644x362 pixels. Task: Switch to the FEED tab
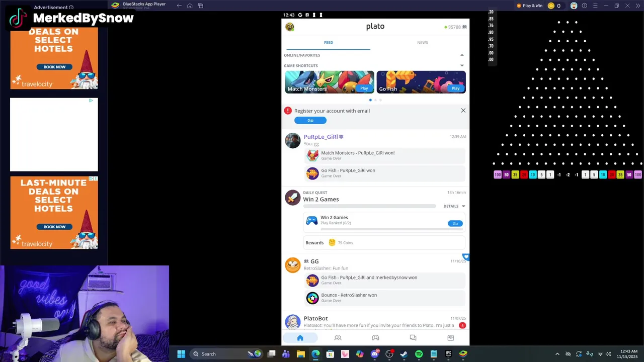point(329,43)
